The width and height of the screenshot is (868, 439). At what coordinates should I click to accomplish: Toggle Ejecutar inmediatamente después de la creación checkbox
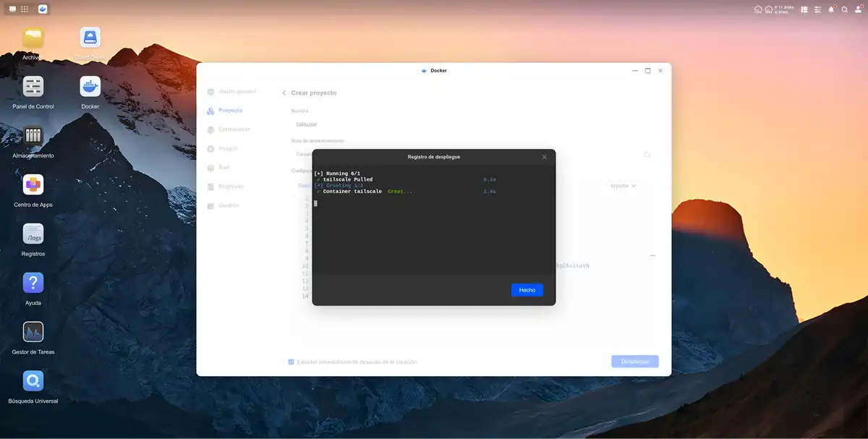pos(292,362)
